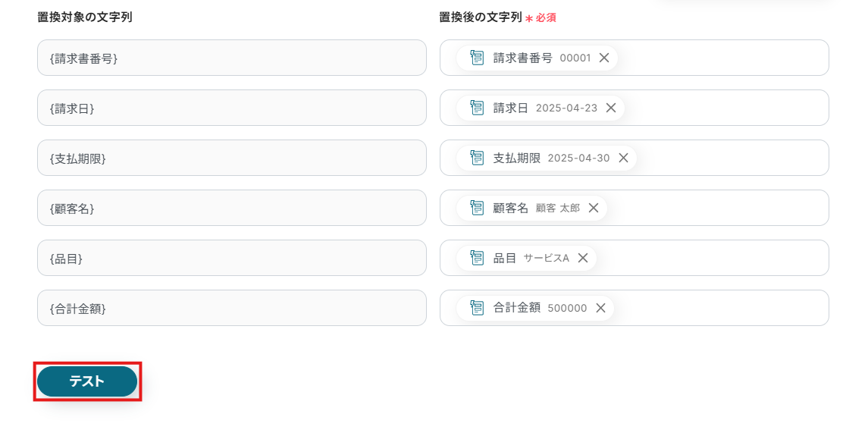Remove the 支払期限 2025-04-30 chip
This screenshot has height=436, width=868.
point(623,158)
